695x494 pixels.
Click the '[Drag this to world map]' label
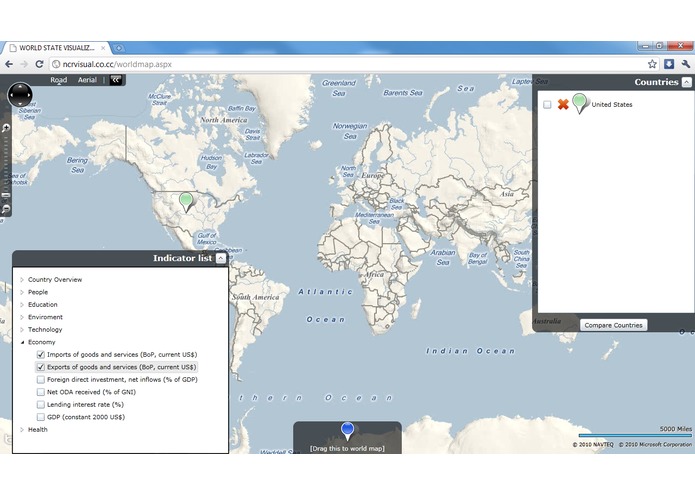(x=348, y=448)
